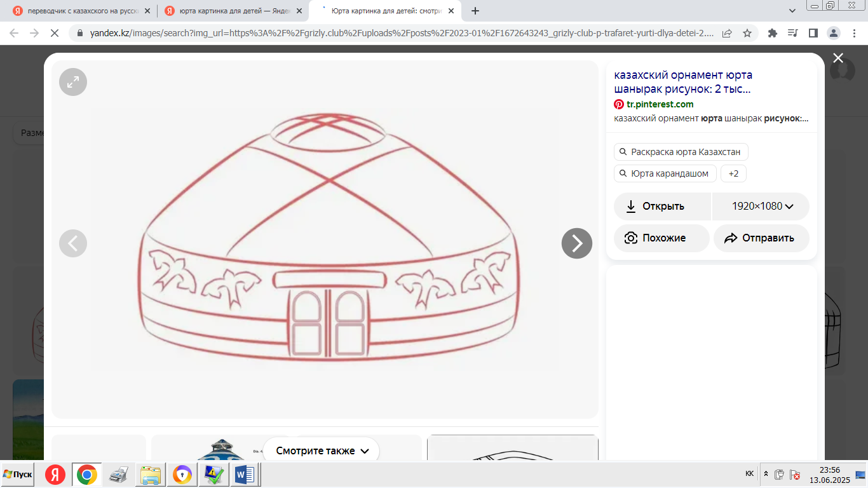Open the tr.pinterest.com source link

(660, 104)
